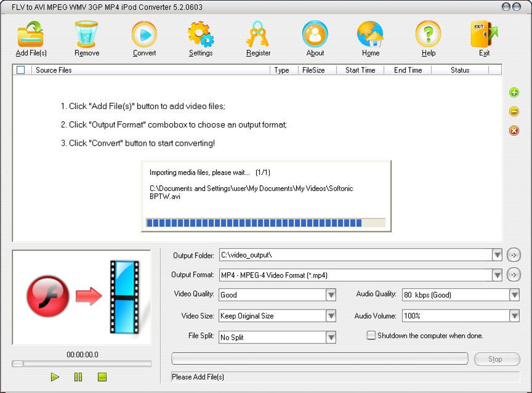Toggle the Source Files select-all checkbox
The image size is (532, 393).
click(x=21, y=70)
